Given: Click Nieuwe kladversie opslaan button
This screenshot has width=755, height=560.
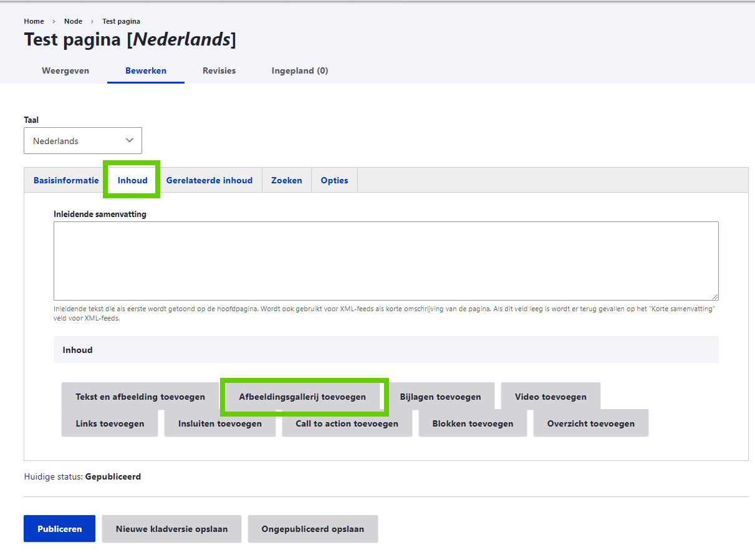Looking at the screenshot, I should coord(171,529).
